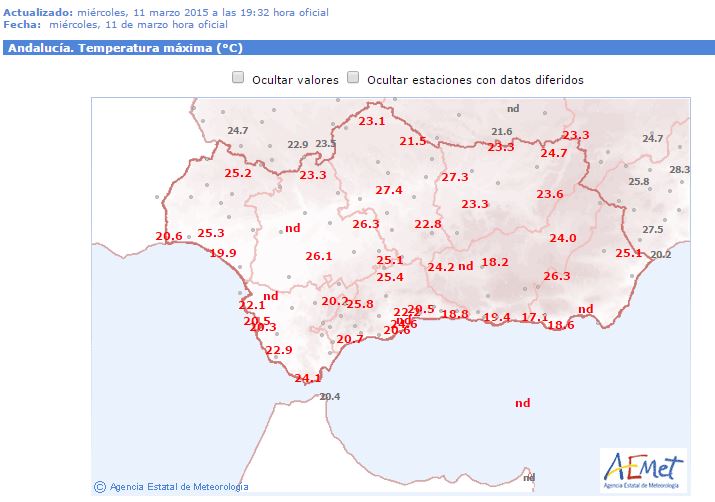Select the 24.0 temperature label

563,238
